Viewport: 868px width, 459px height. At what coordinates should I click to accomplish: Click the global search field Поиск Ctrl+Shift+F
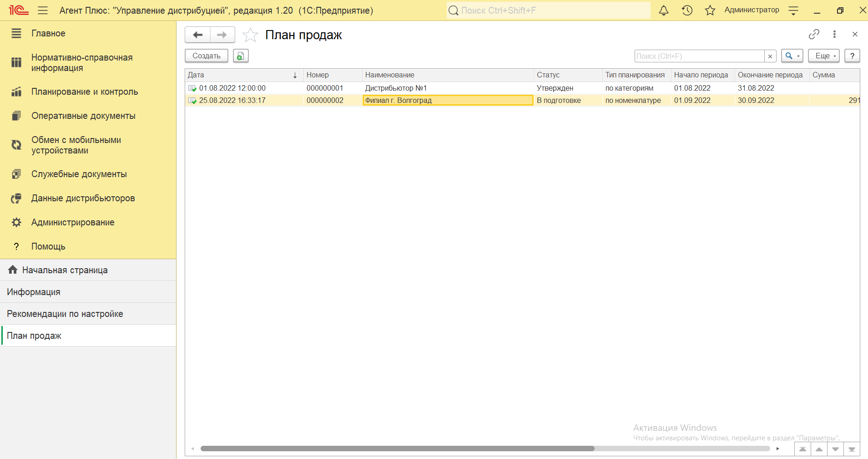tap(548, 10)
